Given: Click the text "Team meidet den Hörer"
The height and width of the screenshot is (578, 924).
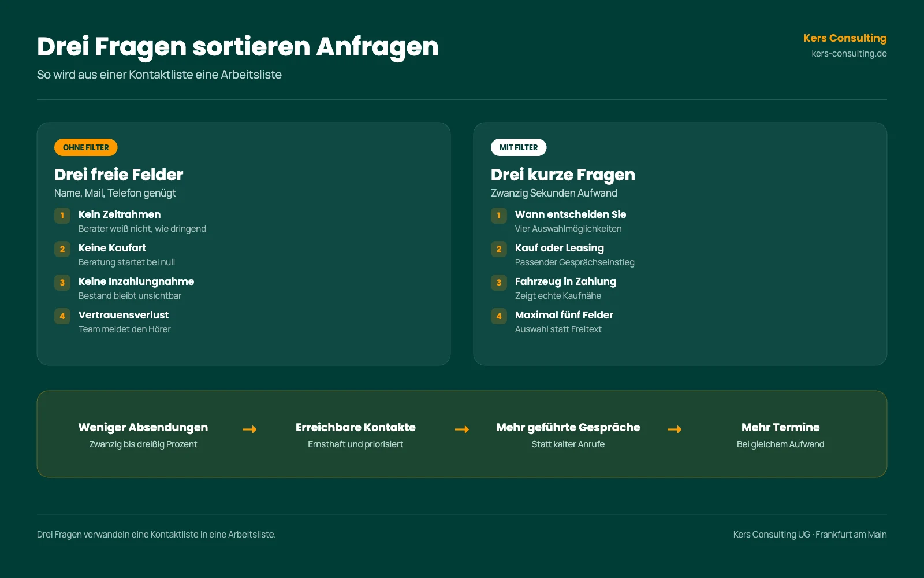Looking at the screenshot, I should (x=125, y=329).
